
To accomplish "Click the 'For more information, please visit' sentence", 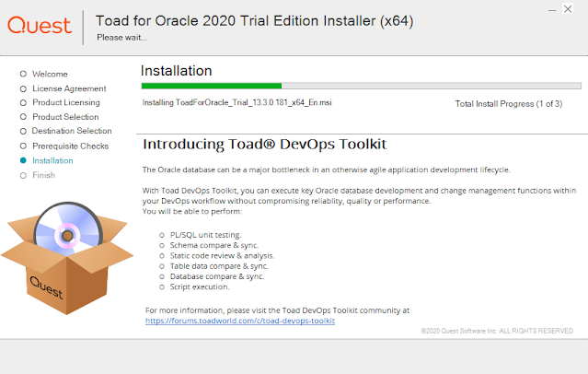I will click(277, 310).
